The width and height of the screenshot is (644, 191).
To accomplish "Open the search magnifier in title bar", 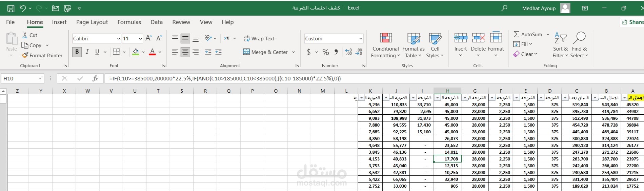I will tap(504, 8).
